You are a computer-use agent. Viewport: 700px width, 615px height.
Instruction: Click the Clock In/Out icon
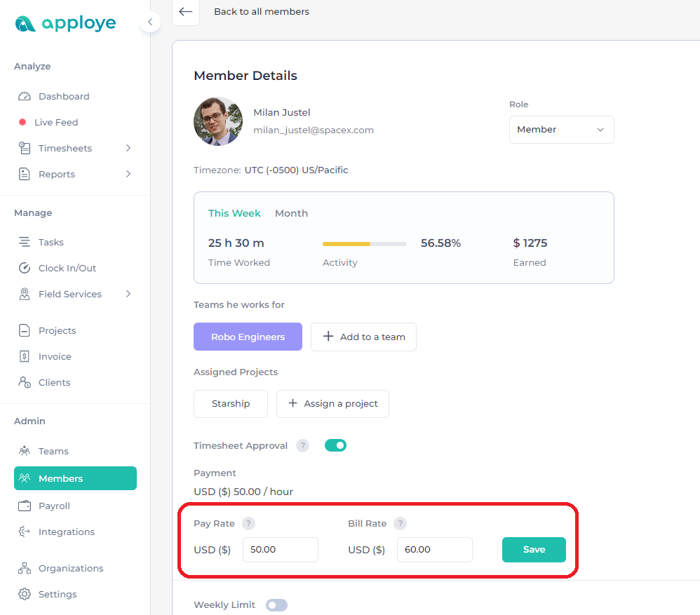[x=25, y=268]
